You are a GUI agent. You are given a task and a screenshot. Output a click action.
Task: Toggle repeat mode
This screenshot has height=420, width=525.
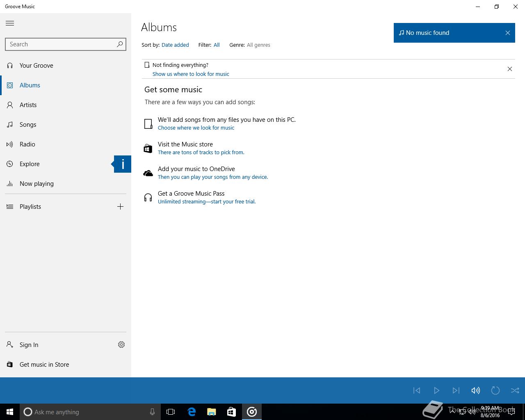coord(495,390)
